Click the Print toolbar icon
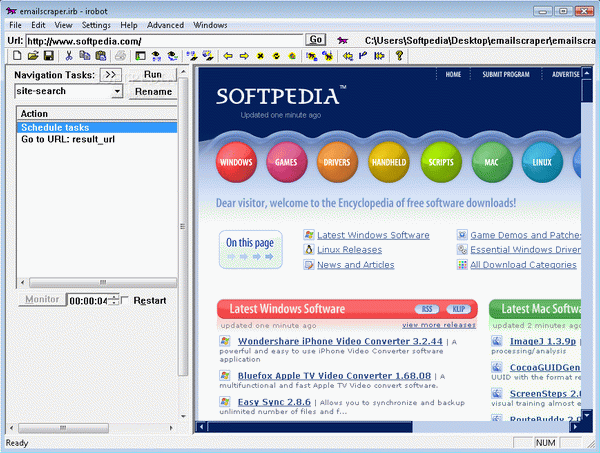Screen dimensions: 600x453 pos(118,56)
